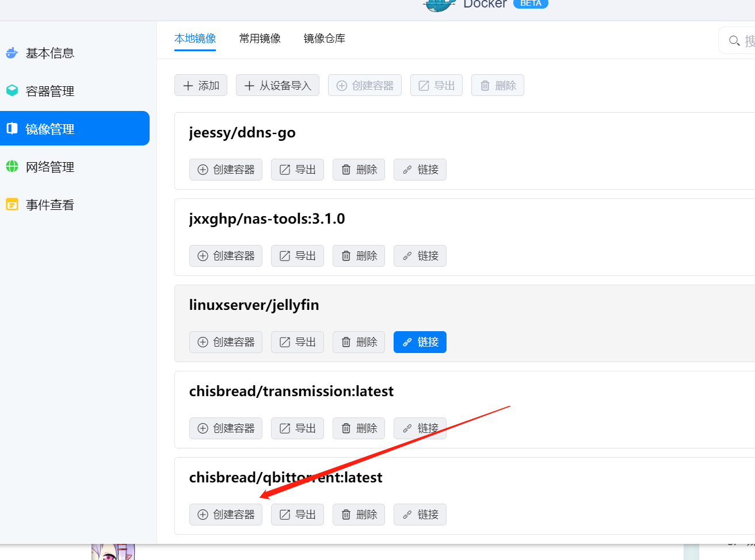Screen dimensions: 755x560
Task: Create container from jxxghp/nas-tools:3.1.0
Action: (226, 256)
